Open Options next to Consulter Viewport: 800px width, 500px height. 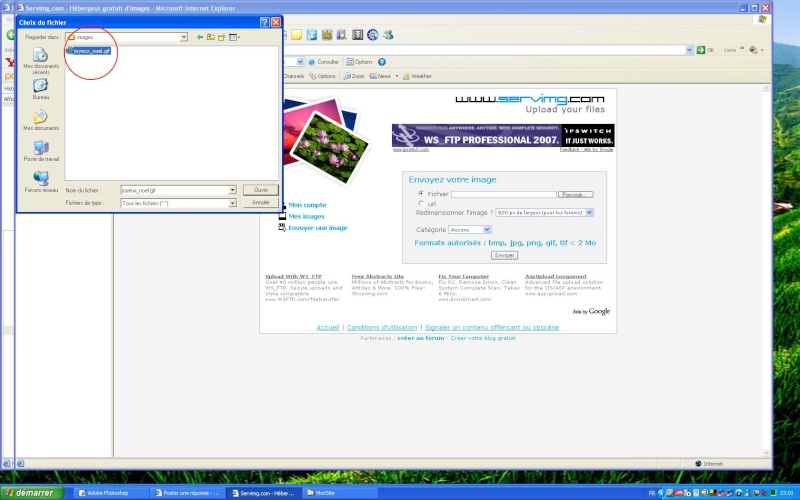[x=359, y=62]
